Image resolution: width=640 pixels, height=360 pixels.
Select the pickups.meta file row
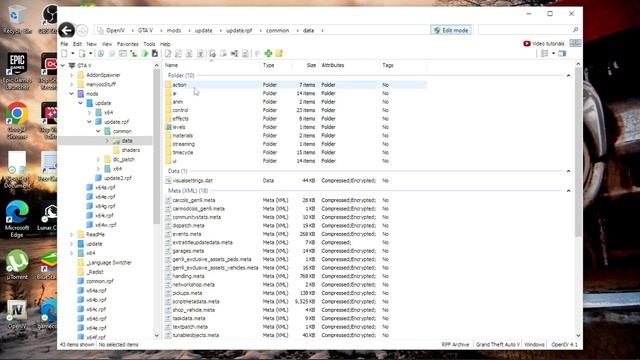point(296,293)
